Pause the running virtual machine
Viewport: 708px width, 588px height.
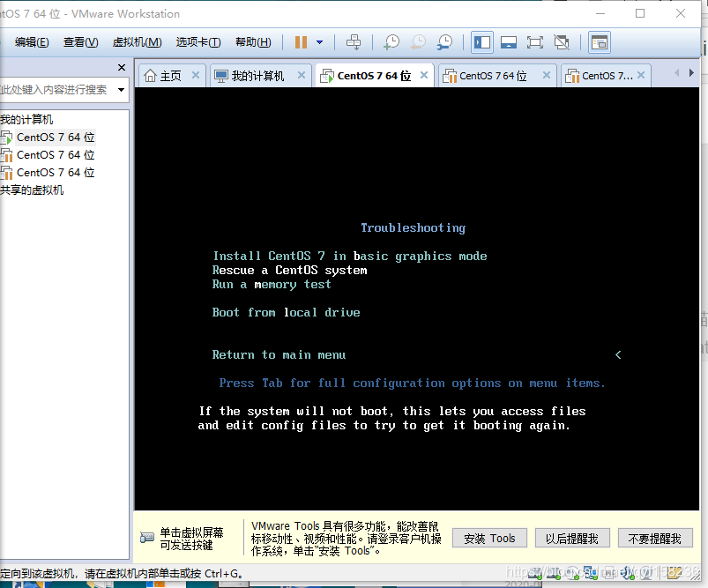[301, 42]
